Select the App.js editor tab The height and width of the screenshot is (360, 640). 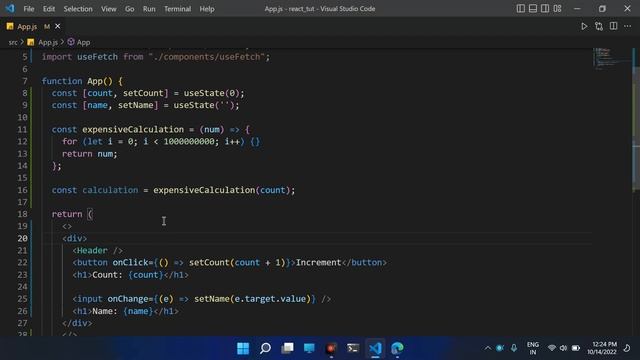33,27
